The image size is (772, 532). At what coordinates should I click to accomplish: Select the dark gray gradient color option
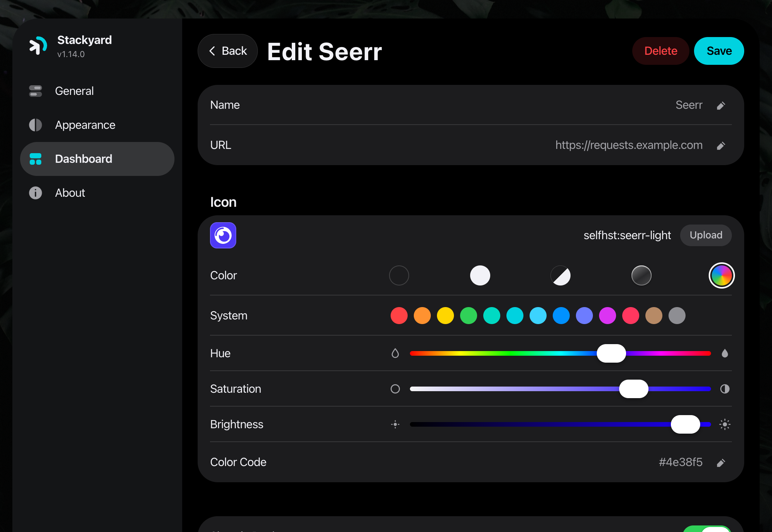642,275
